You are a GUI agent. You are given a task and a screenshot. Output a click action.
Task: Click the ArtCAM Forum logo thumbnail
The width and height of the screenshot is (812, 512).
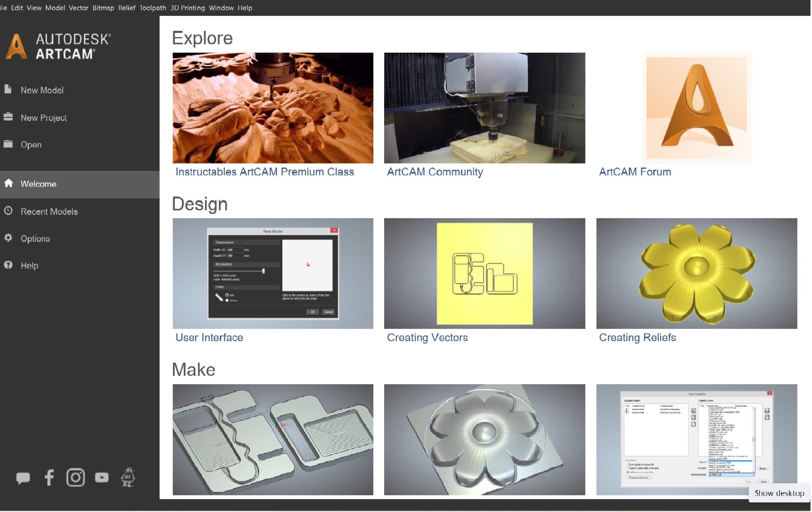696,108
